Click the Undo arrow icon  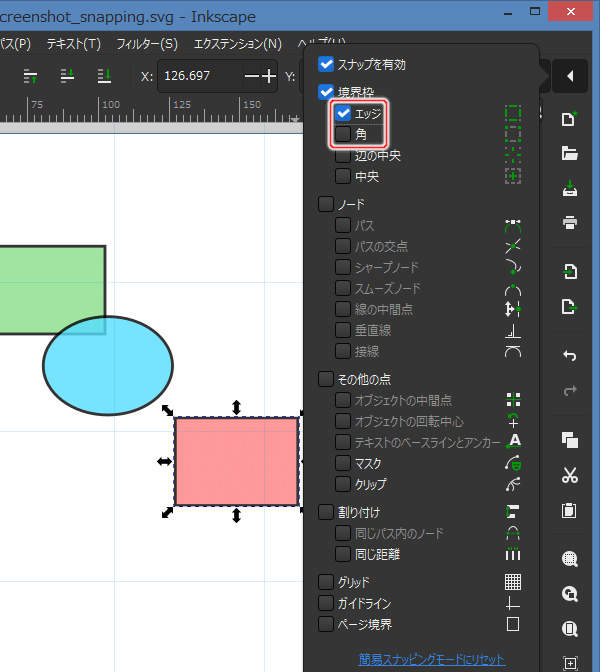(570, 356)
